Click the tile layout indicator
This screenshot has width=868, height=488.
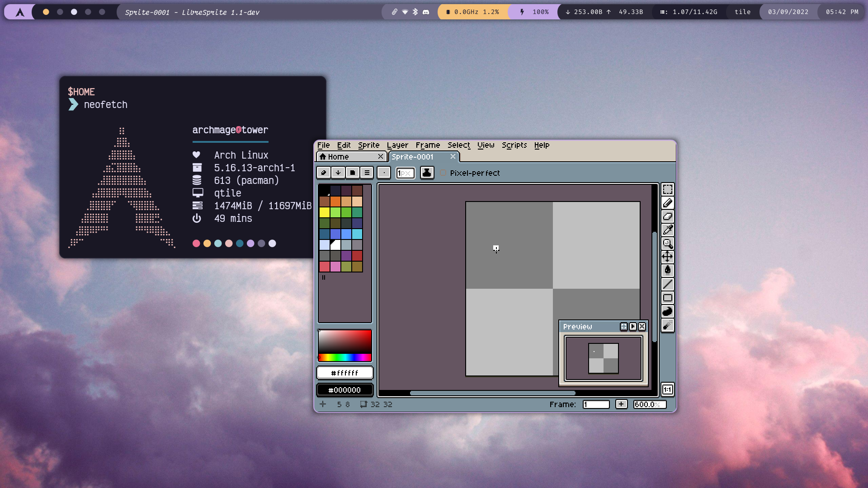(742, 12)
